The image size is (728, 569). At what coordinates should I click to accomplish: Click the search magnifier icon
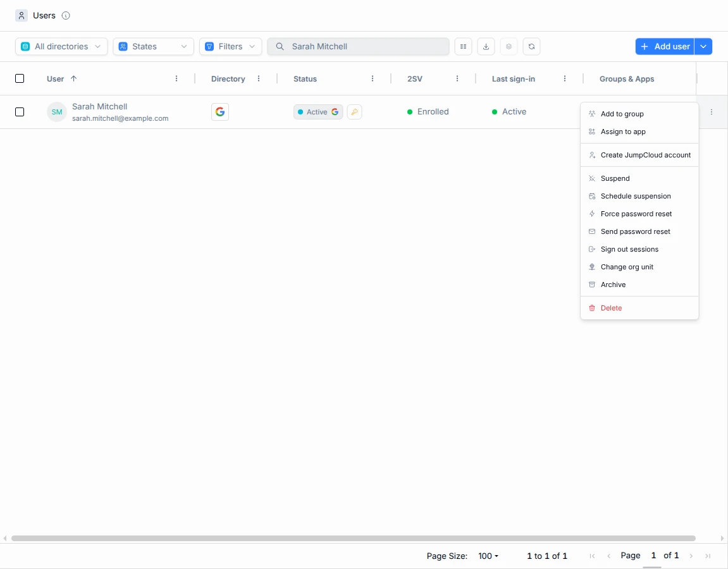[x=280, y=46]
